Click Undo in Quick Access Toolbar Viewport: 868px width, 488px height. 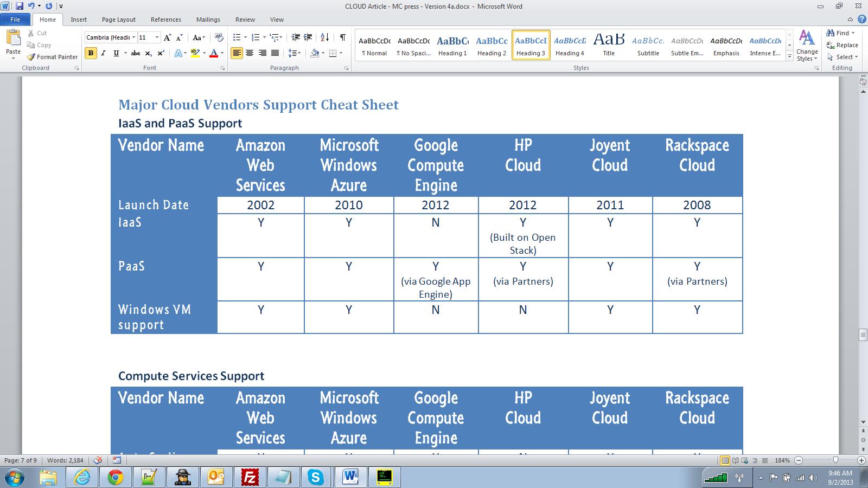coord(31,6)
